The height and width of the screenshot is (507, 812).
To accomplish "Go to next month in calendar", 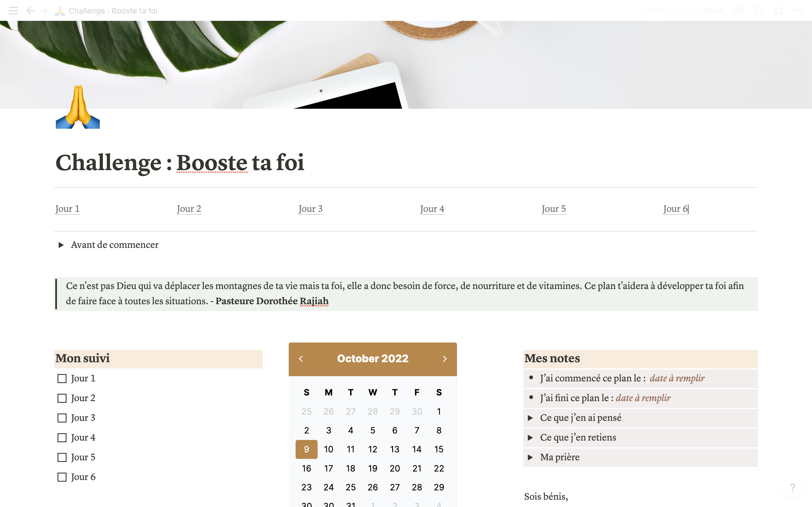I will 445,359.
